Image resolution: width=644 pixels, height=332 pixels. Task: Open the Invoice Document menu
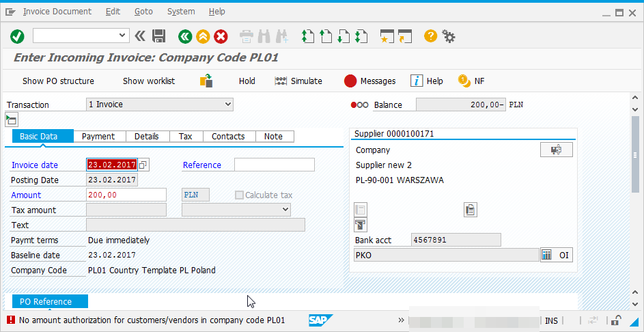click(57, 12)
